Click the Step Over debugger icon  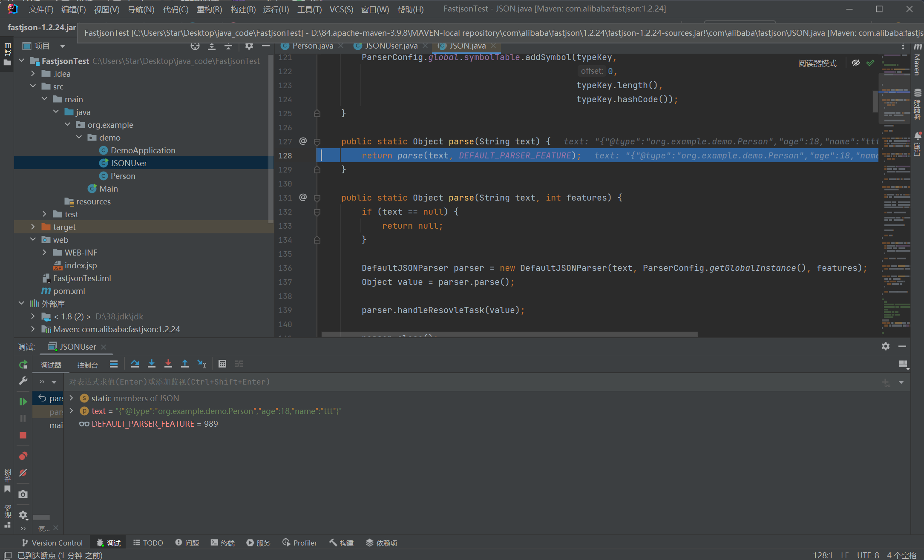[x=135, y=364]
